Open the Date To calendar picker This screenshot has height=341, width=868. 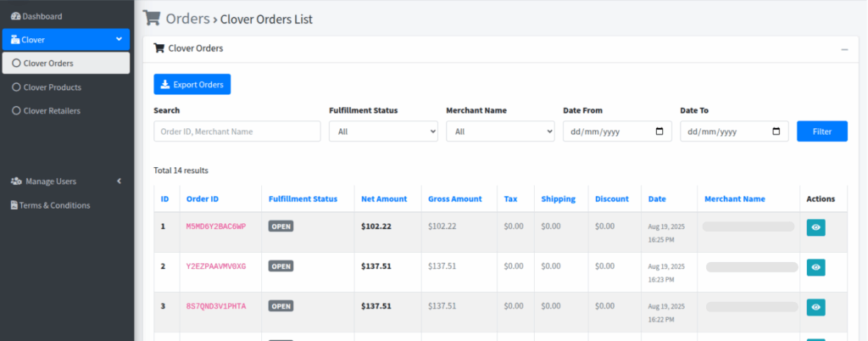(776, 131)
